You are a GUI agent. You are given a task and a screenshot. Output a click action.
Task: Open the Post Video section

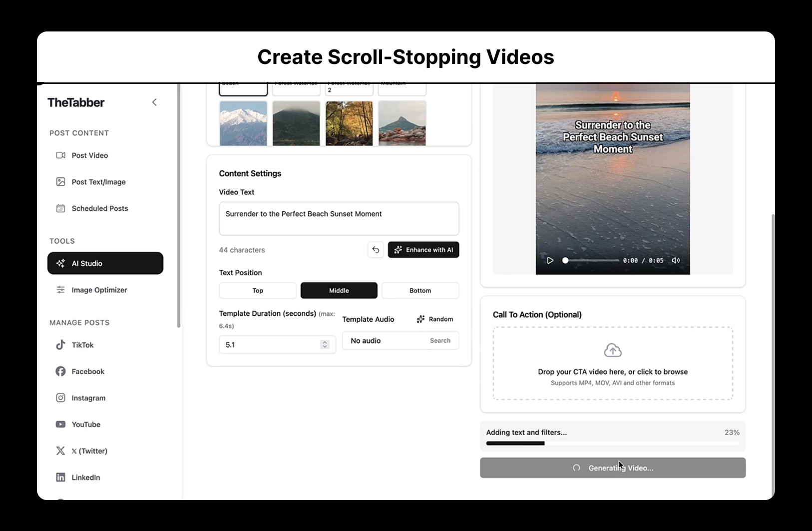90,155
